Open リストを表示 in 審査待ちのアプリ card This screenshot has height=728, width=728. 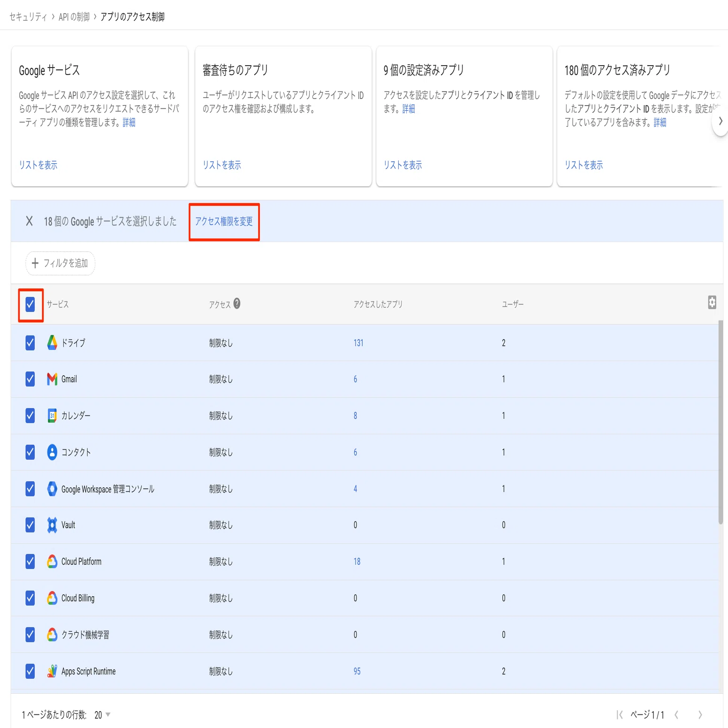(x=222, y=165)
